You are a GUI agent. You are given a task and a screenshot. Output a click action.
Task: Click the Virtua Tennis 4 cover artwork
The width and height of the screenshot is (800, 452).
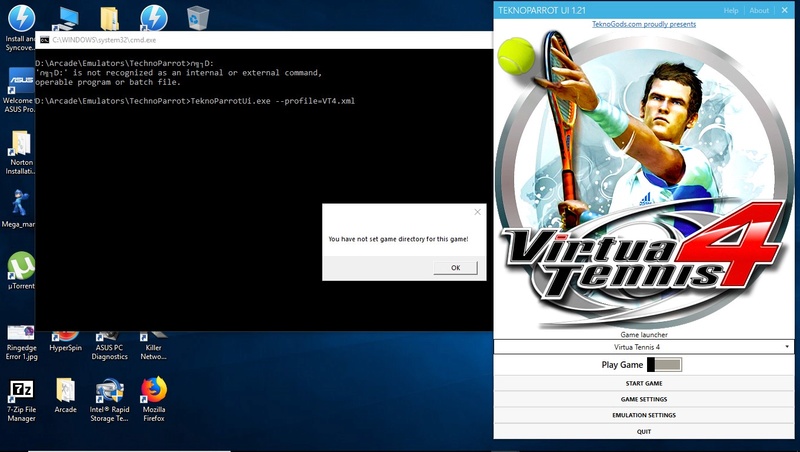pyautogui.click(x=644, y=179)
